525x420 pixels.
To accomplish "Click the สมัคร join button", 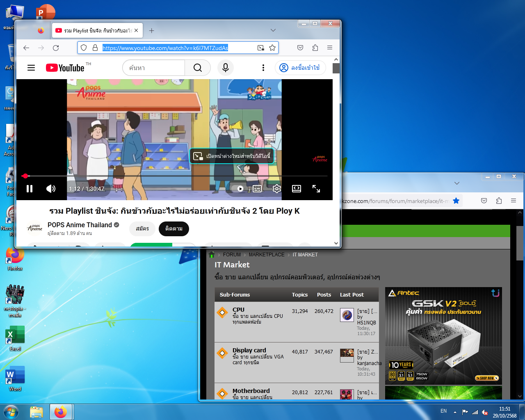I will point(142,228).
